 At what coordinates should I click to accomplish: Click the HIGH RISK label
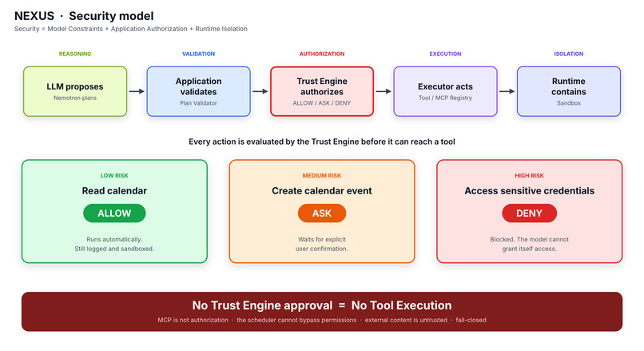pyautogui.click(x=529, y=176)
